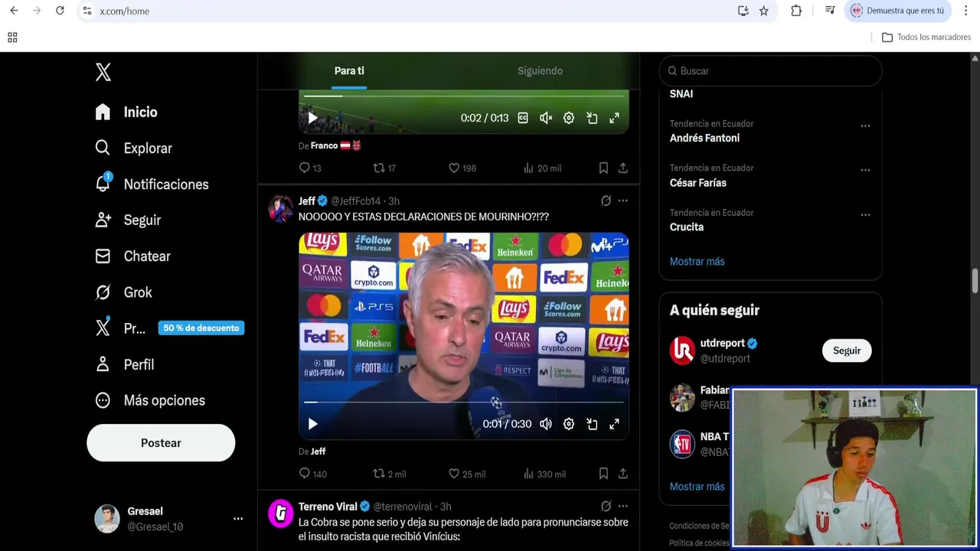Open Franco video in fullscreen
This screenshot has width=980, height=551.
pos(614,118)
